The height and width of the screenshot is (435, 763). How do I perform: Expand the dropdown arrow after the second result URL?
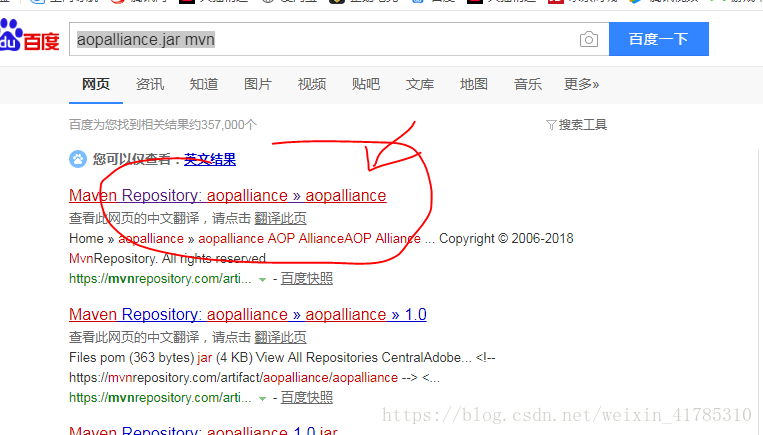tap(262, 399)
